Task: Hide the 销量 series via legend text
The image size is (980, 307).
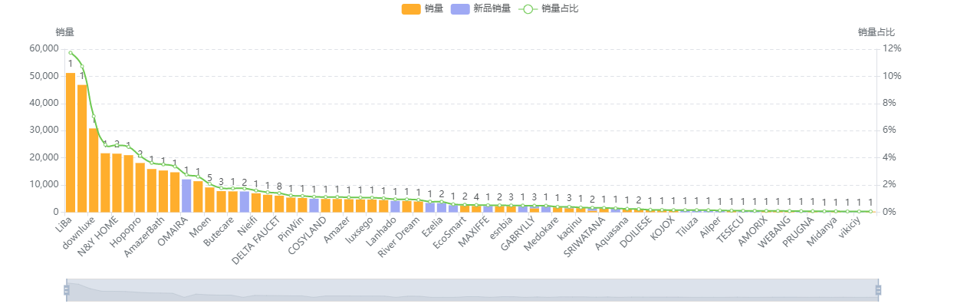Action: tap(433, 8)
